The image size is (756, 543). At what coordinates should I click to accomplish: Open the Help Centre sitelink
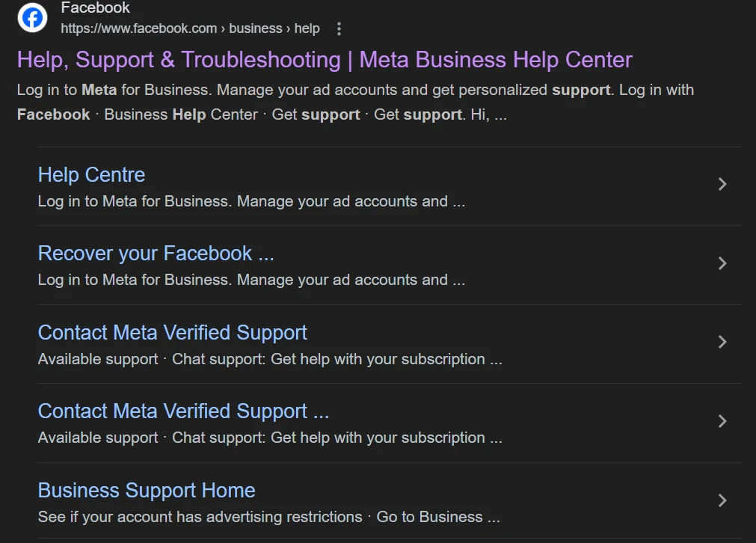click(92, 174)
